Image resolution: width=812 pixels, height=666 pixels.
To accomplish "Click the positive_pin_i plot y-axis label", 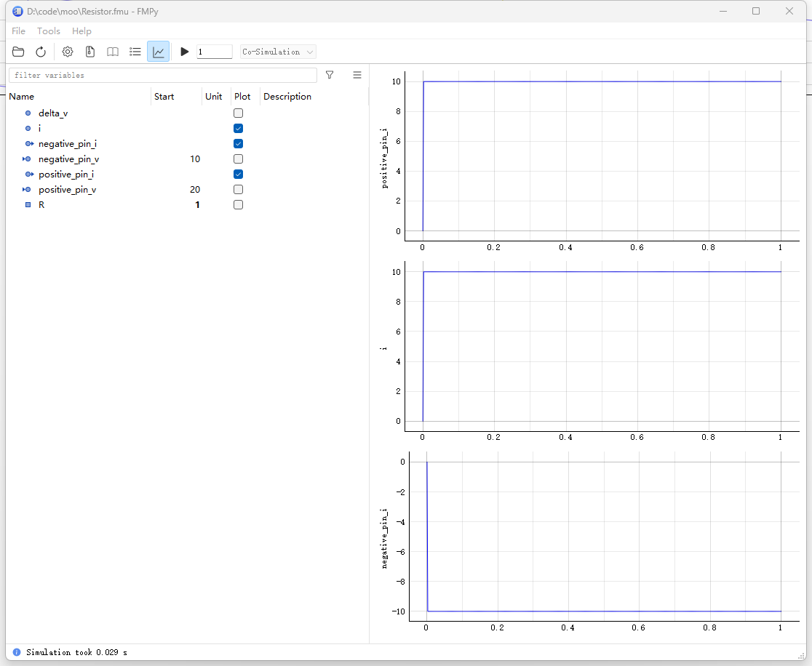I will pyautogui.click(x=384, y=159).
